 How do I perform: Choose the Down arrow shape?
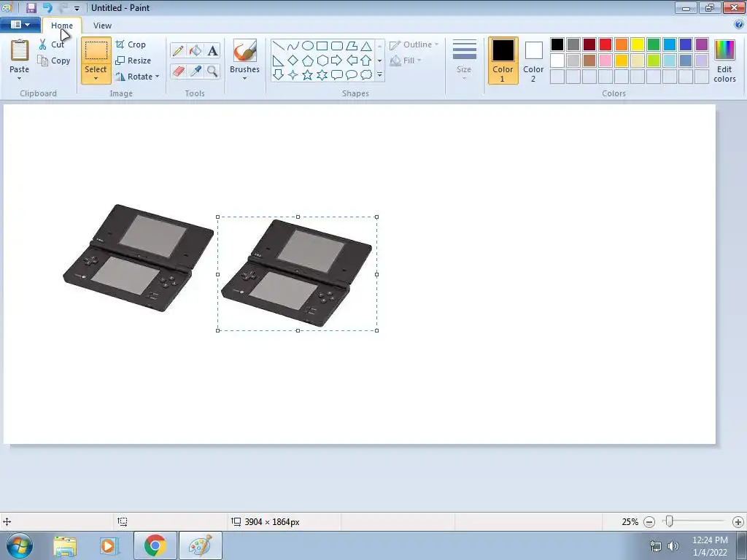(x=279, y=75)
